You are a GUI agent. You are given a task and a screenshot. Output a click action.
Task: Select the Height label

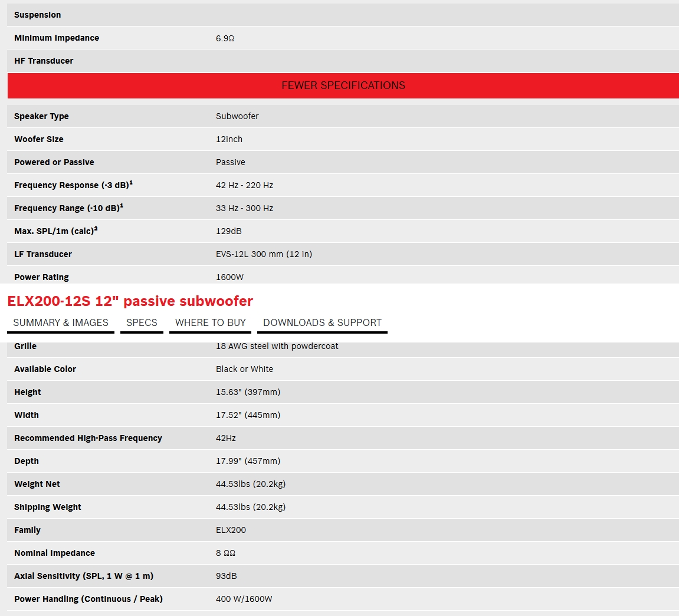[28, 393]
